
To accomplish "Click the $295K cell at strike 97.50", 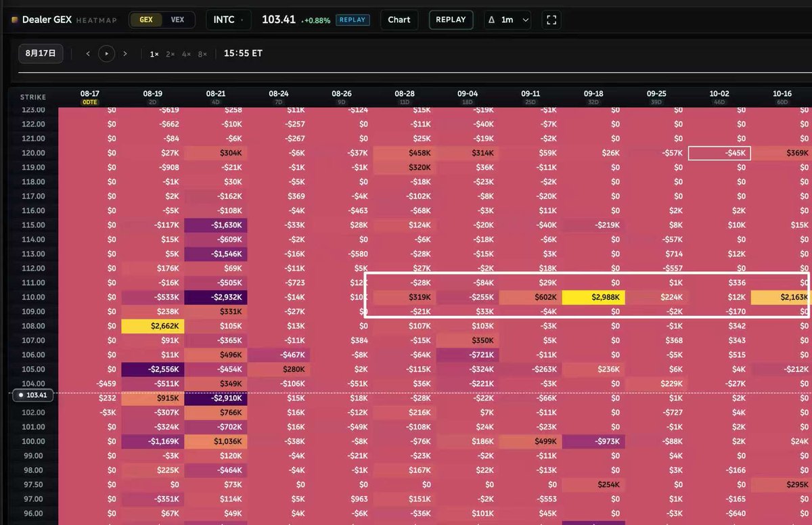I will 782,484.
